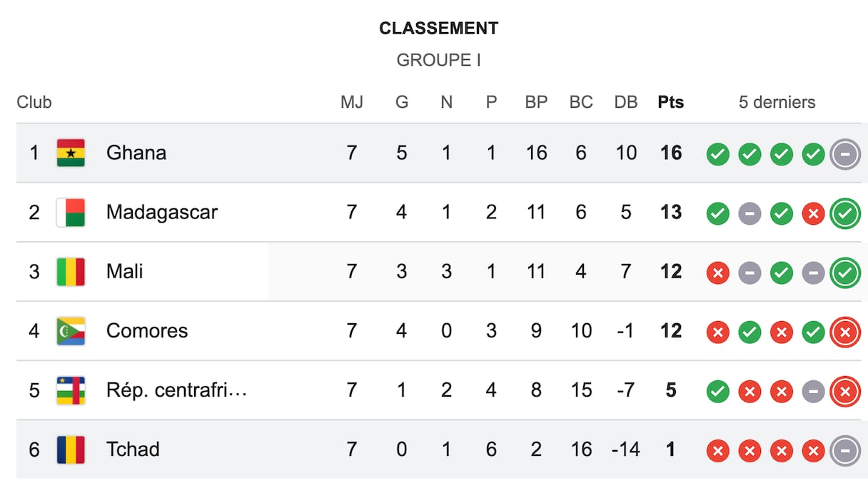Click Madagascar's flag icon
The image size is (868, 488).
tap(71, 212)
